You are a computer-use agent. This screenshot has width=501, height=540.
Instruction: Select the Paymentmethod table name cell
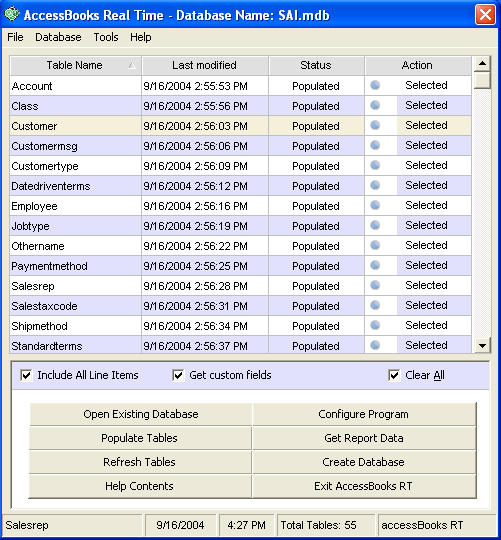(x=75, y=266)
